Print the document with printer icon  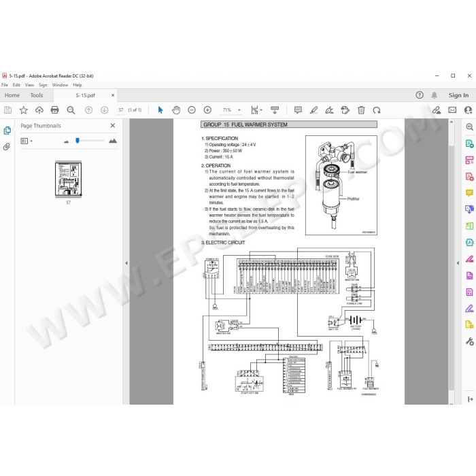(54, 110)
